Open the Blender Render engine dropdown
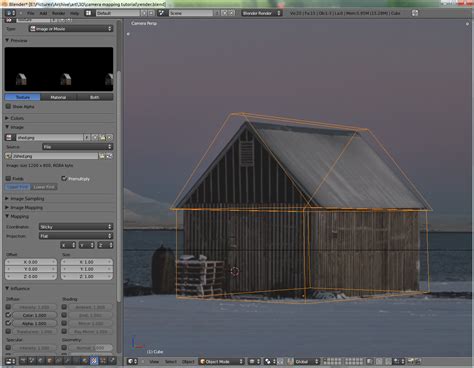The height and width of the screenshot is (368, 474). point(262,13)
